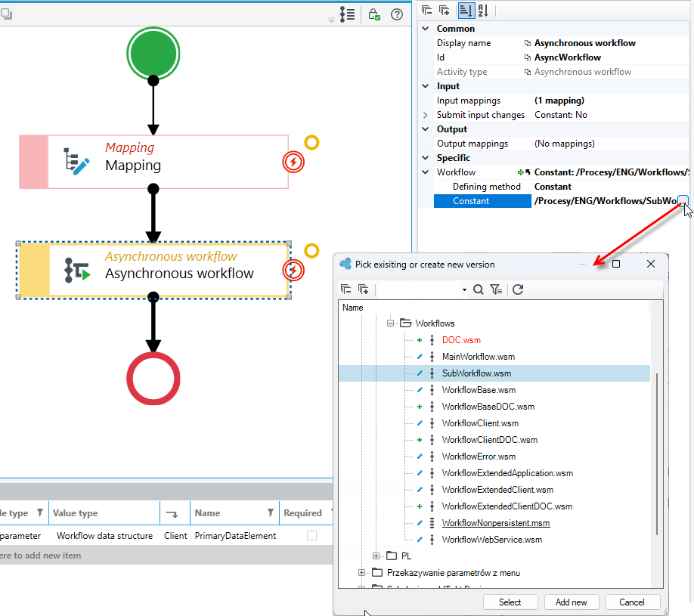
Task: Click the yellow circle marker beside Mapping node
Action: 311,143
